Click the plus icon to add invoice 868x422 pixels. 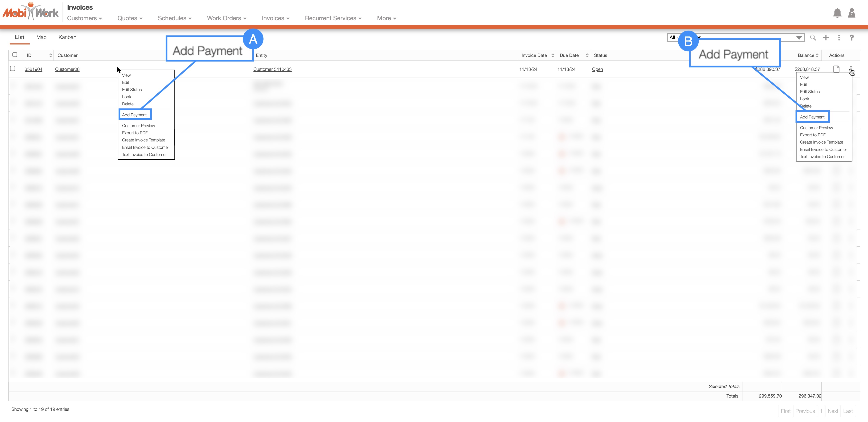tap(825, 38)
